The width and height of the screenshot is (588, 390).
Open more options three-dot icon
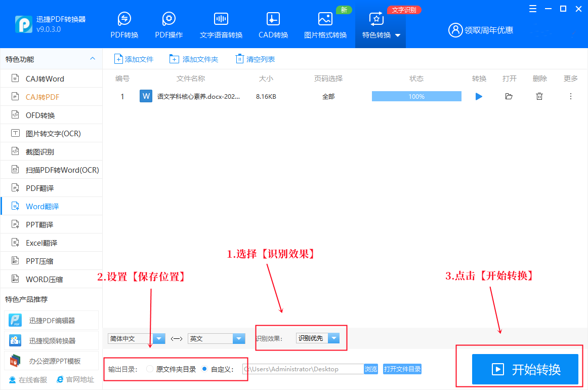point(570,96)
